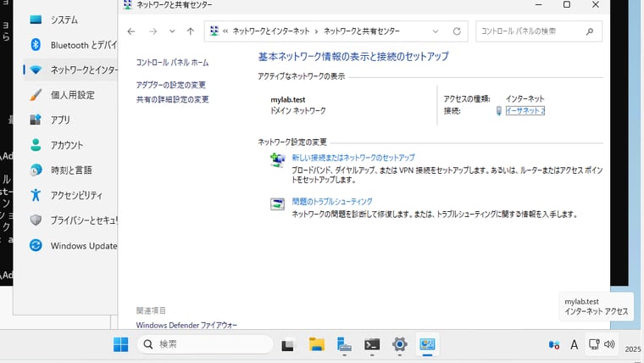The width and height of the screenshot is (644, 363).
Task: Open the Windows Start menu
Action: pos(120,344)
